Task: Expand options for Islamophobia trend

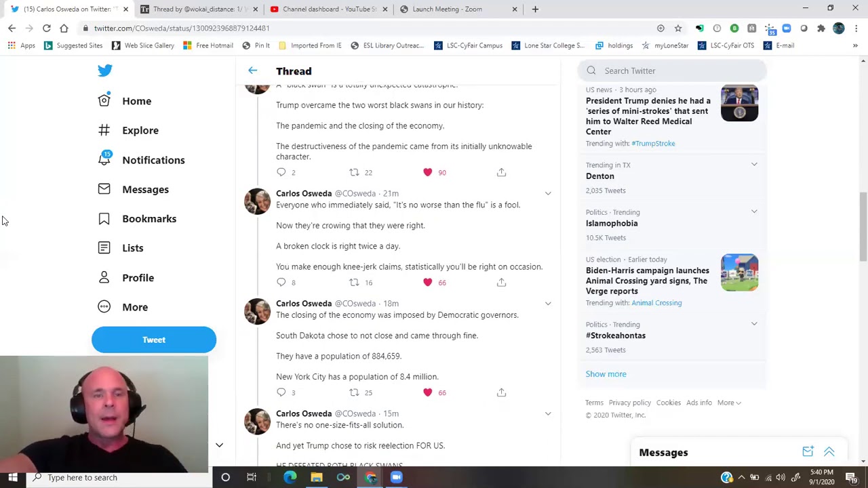Action: point(754,211)
